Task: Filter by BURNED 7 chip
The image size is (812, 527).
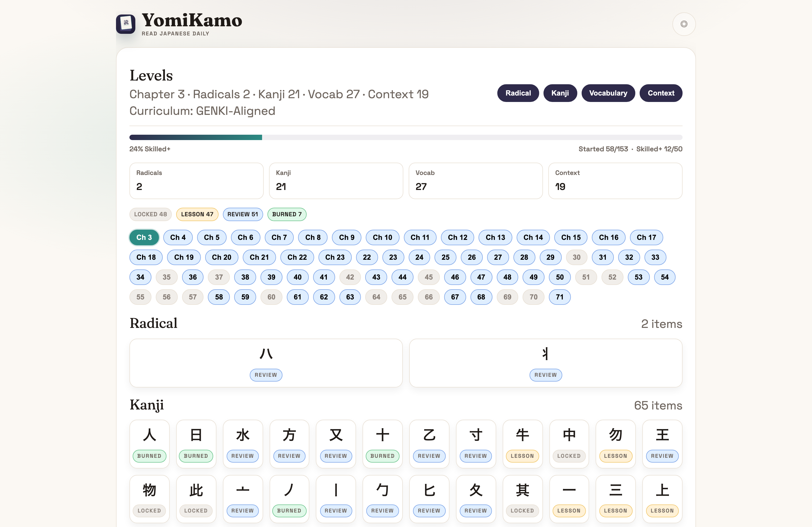Action: [287, 214]
